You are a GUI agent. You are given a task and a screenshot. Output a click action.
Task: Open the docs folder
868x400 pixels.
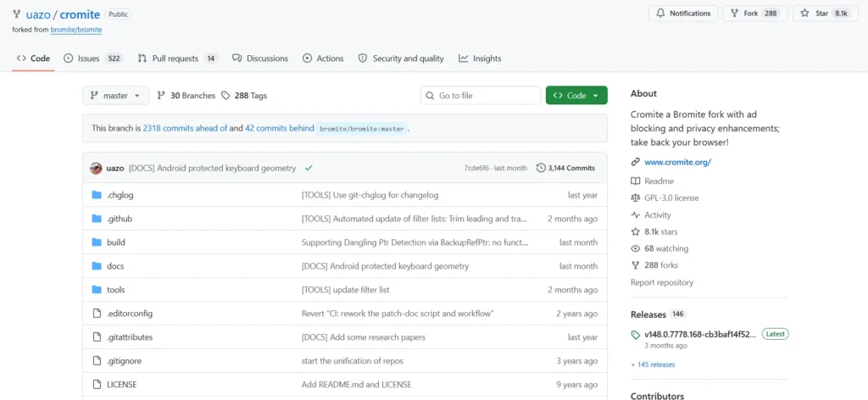click(x=115, y=266)
